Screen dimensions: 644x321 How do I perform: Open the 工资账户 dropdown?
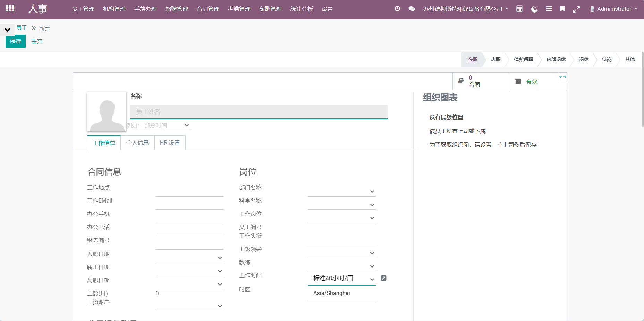tap(189, 306)
